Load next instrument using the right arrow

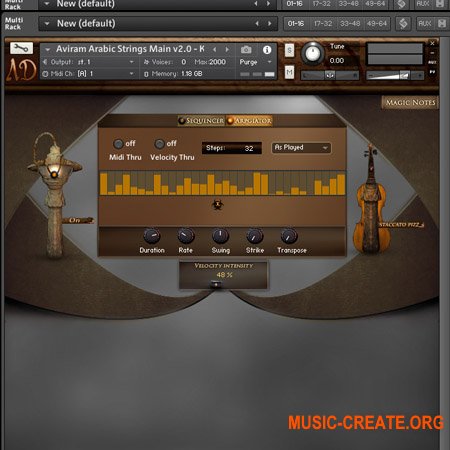click(x=227, y=49)
